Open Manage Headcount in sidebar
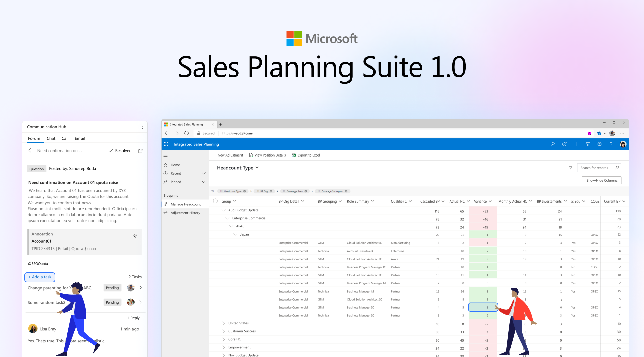 (185, 204)
